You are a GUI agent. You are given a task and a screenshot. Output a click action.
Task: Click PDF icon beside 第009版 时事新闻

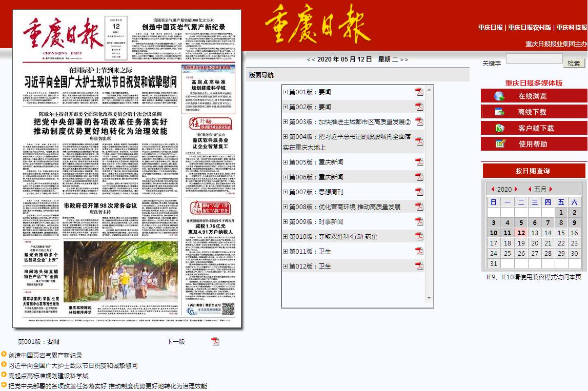pyautogui.click(x=419, y=222)
